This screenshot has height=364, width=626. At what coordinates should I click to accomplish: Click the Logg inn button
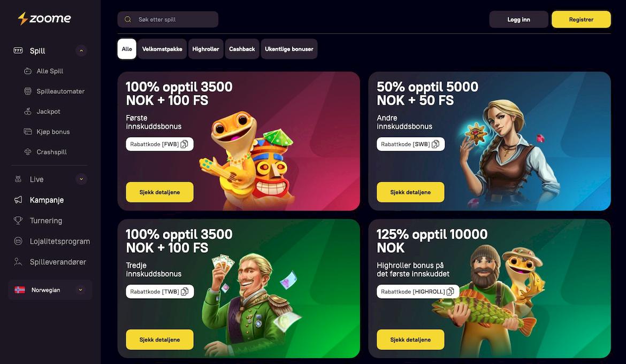coord(518,20)
